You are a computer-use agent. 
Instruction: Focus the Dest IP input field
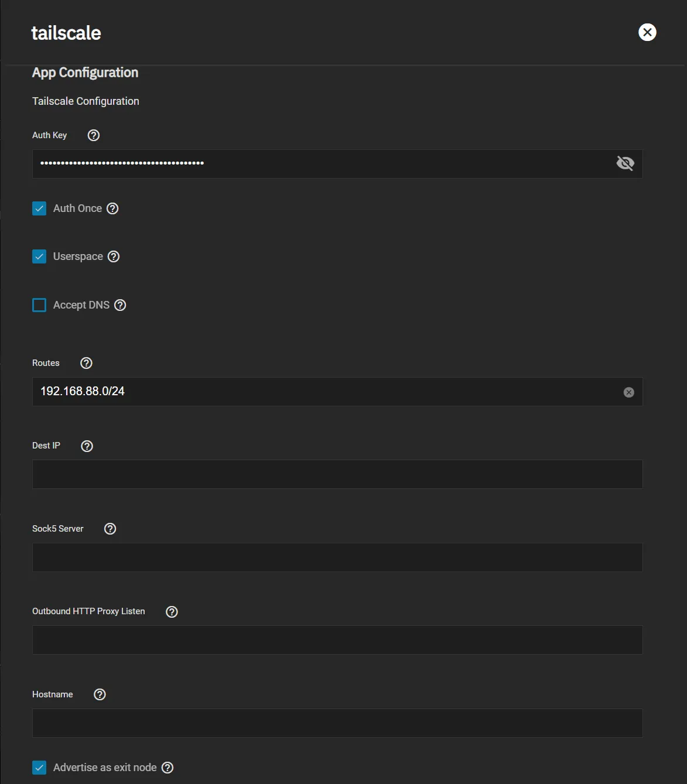337,474
